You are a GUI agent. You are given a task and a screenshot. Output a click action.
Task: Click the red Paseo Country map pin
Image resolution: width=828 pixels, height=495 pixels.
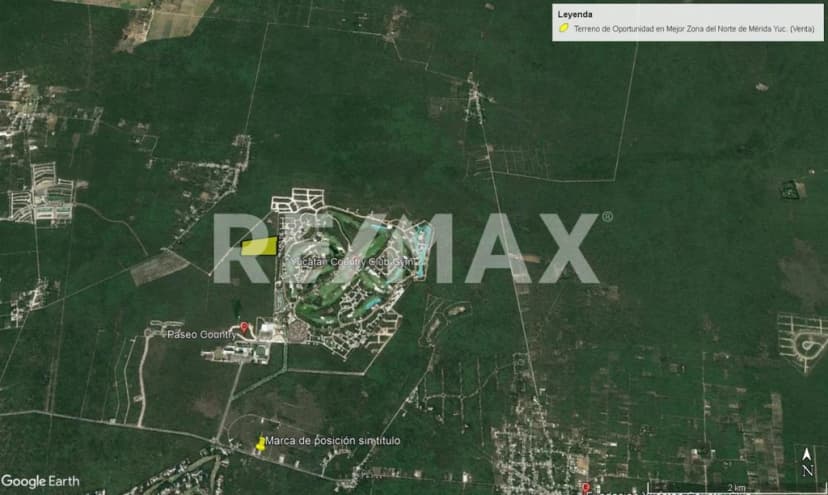click(x=245, y=329)
